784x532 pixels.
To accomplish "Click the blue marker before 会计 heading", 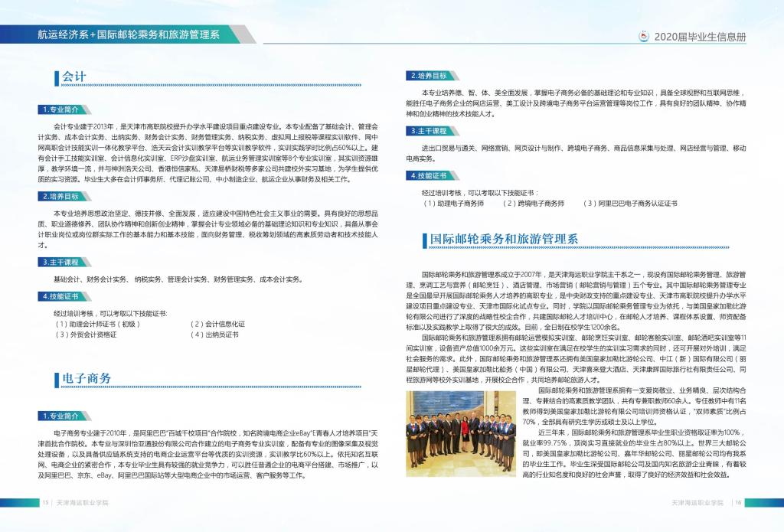I will (x=57, y=78).
